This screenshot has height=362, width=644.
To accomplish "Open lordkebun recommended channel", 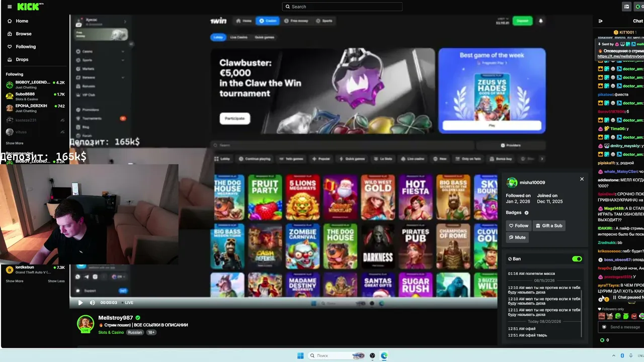I will [35, 269].
